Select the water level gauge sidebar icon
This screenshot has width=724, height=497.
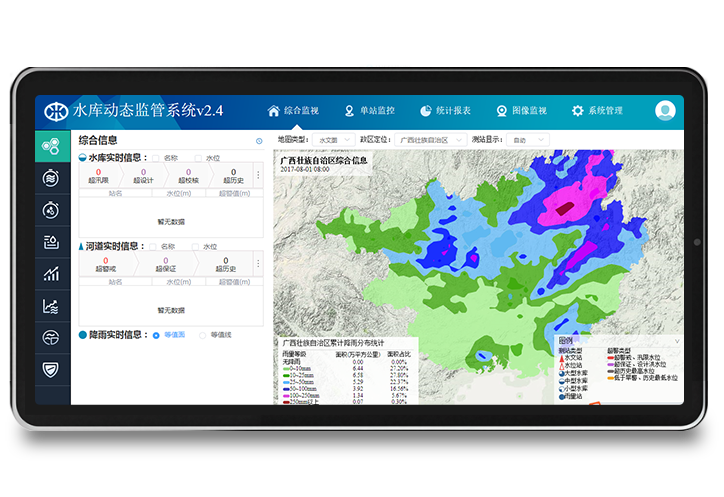(x=52, y=242)
